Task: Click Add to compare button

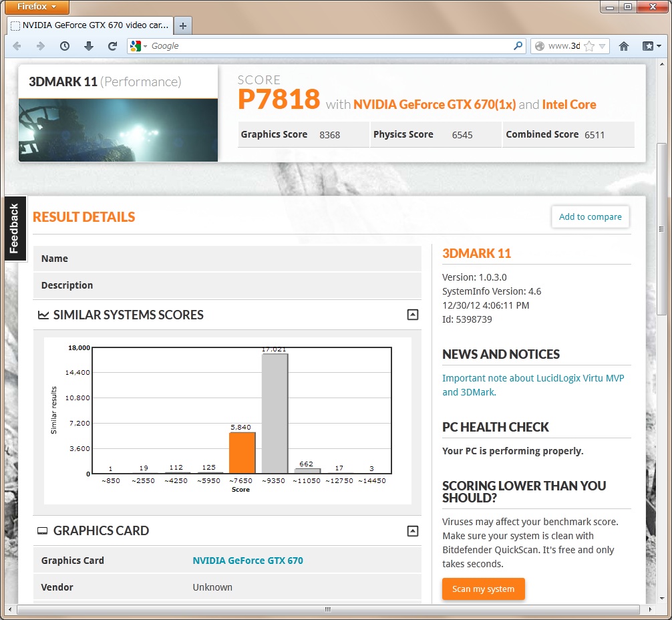Action: tap(590, 216)
